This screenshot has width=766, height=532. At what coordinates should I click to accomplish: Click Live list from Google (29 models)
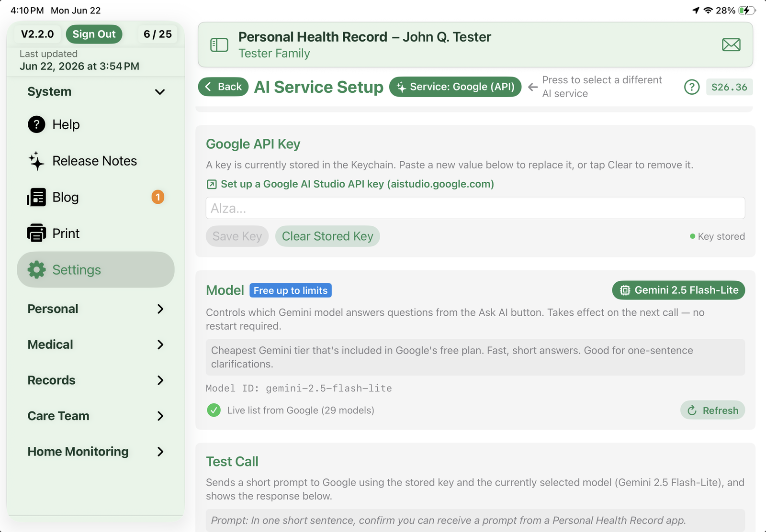[301, 410]
